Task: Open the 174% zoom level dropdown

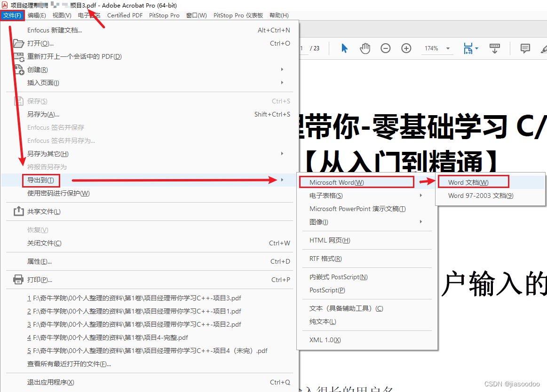Action: tap(436, 48)
